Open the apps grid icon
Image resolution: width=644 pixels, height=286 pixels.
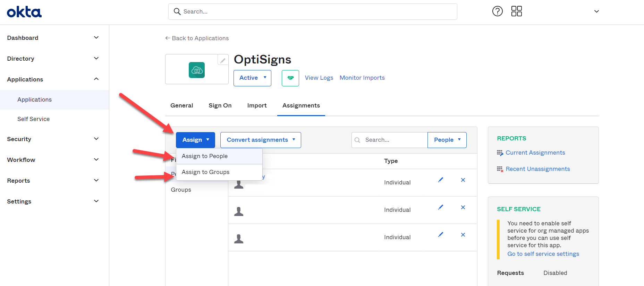click(516, 11)
